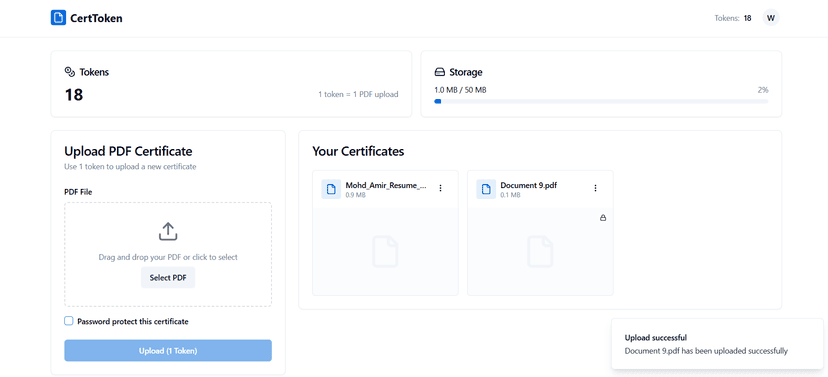Click file icon next to Document 9.pdf
This screenshot has width=828, height=377.
[x=486, y=189]
